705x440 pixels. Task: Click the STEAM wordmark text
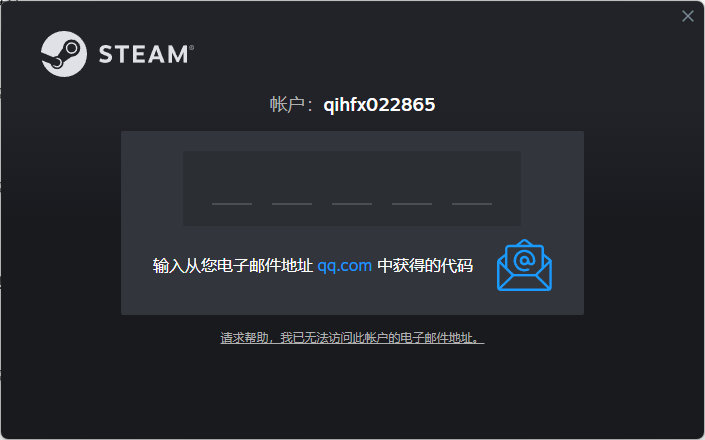click(143, 54)
